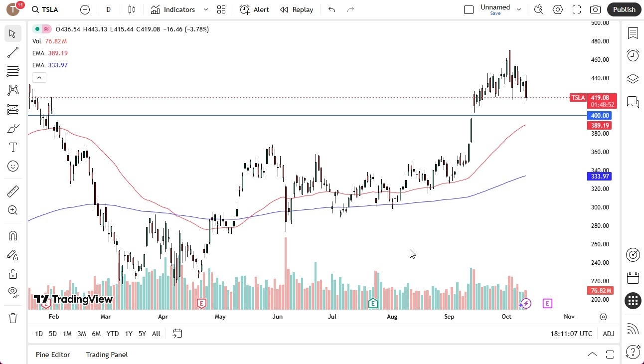
Task: Take a chart snapshot with the camera icon
Action: click(x=596, y=9)
